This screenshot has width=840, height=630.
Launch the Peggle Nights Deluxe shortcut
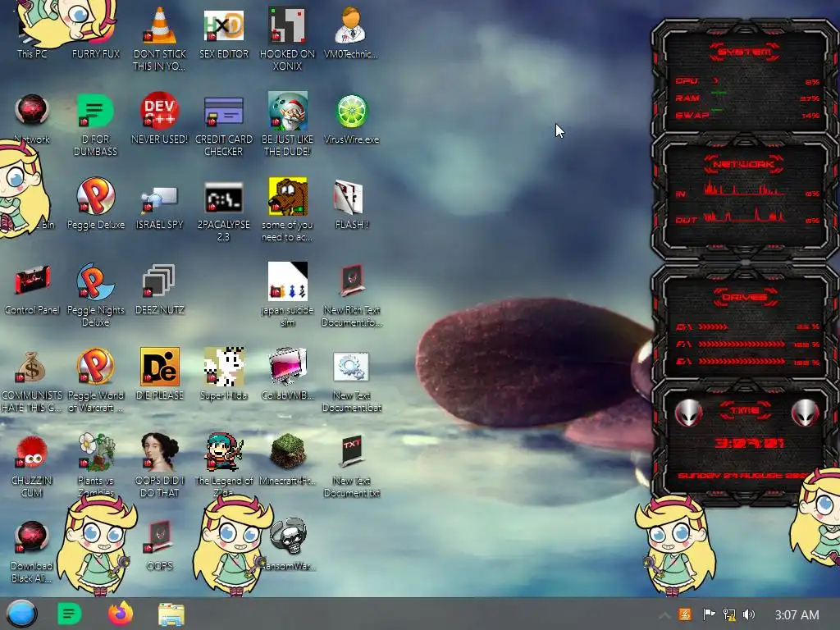pyautogui.click(x=95, y=281)
